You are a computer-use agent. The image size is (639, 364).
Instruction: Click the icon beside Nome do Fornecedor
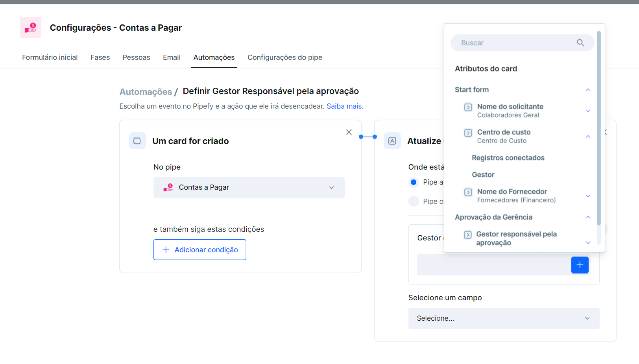[x=468, y=192]
